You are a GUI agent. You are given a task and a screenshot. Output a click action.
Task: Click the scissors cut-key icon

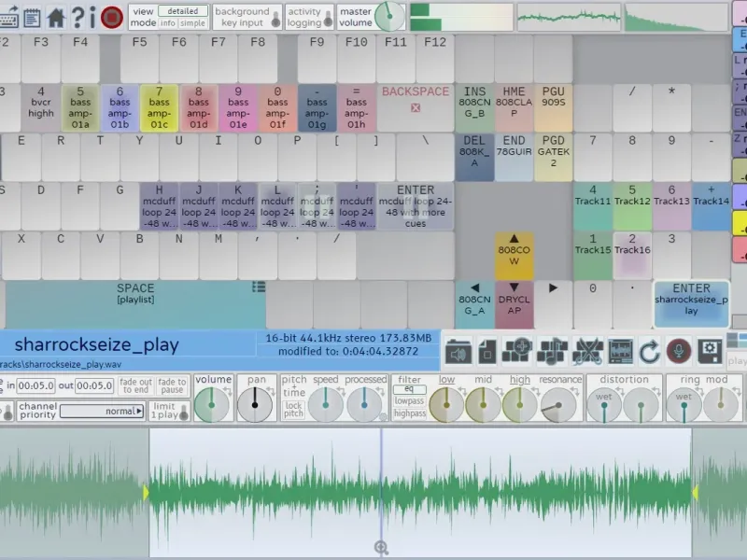(587, 352)
